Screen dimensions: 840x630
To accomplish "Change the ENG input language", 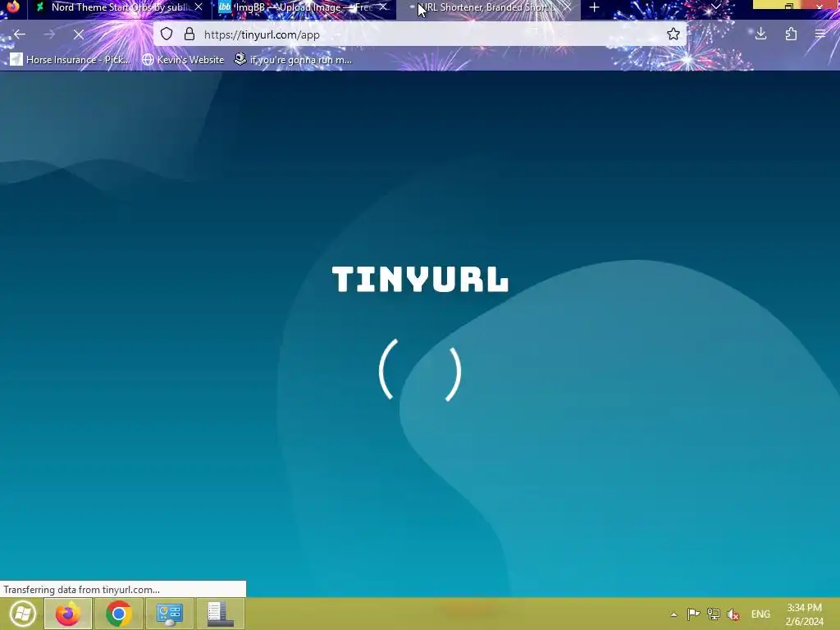I will (760, 614).
